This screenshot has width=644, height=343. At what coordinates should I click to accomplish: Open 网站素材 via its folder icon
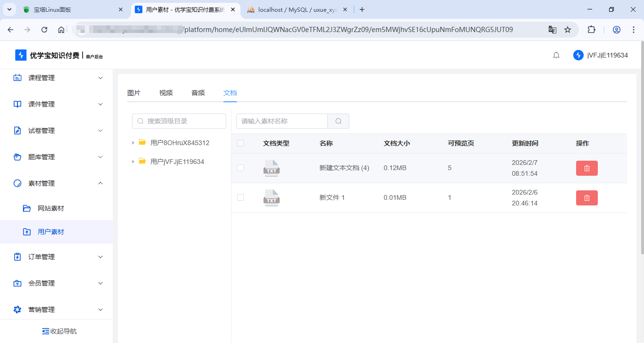pyautogui.click(x=26, y=208)
